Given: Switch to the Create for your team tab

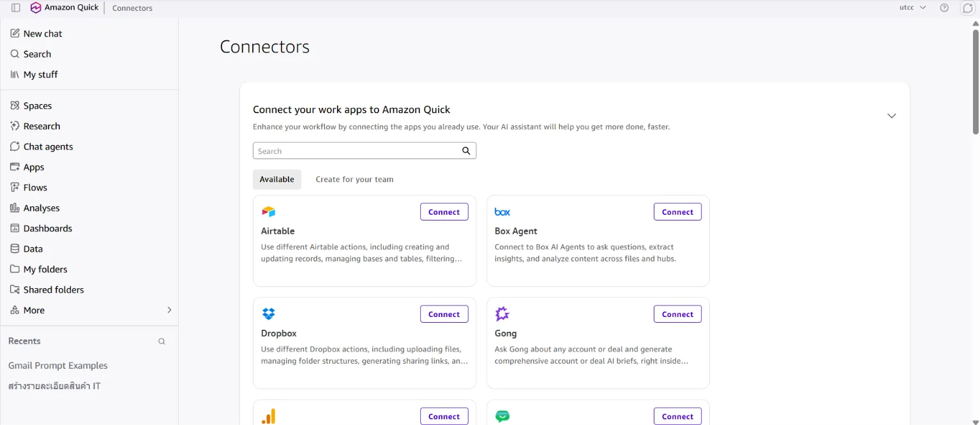Looking at the screenshot, I should tap(354, 180).
